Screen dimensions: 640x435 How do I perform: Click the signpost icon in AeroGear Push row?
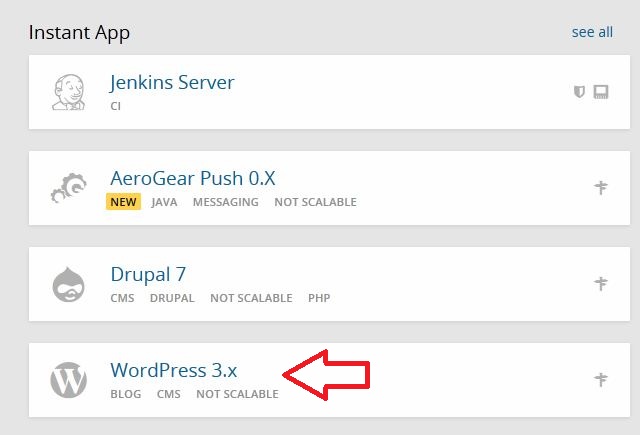tap(600, 188)
